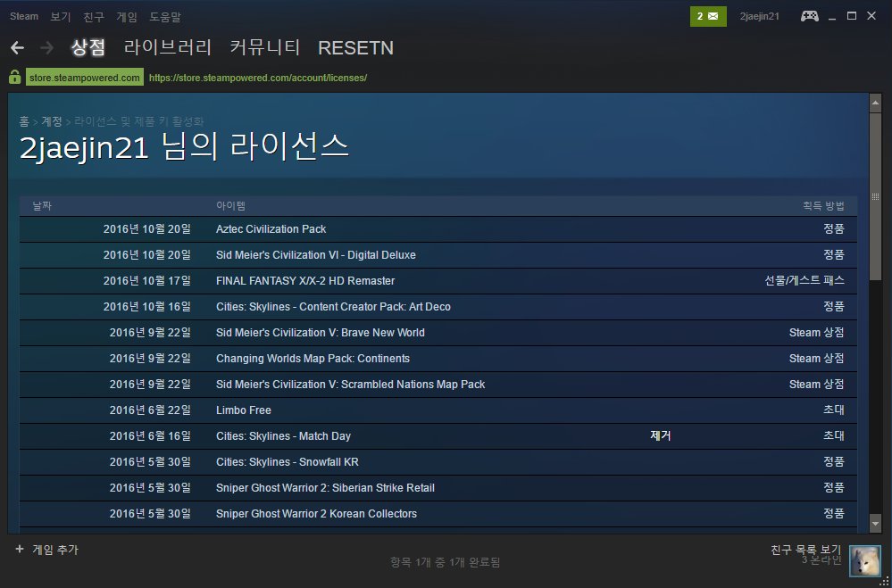
Task: Open the 보기 menu
Action: tap(61, 16)
